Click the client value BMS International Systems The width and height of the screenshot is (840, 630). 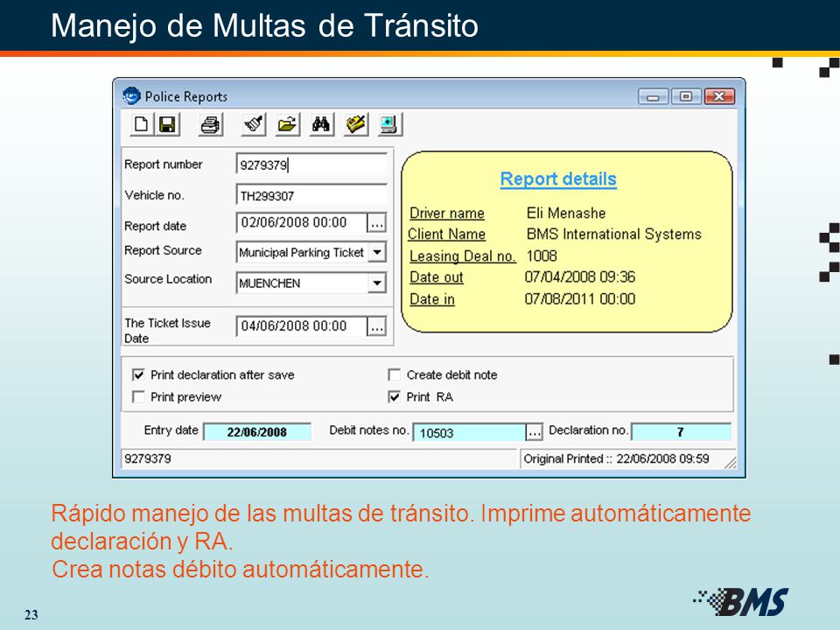pos(614,234)
